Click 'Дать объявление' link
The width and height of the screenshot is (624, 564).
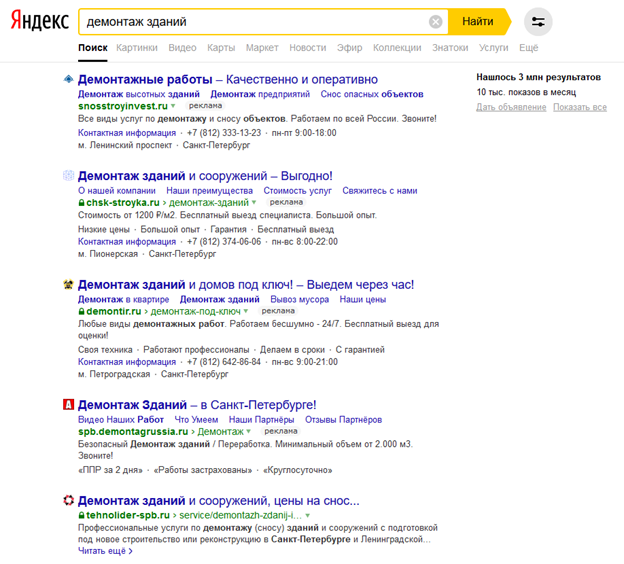coord(511,107)
